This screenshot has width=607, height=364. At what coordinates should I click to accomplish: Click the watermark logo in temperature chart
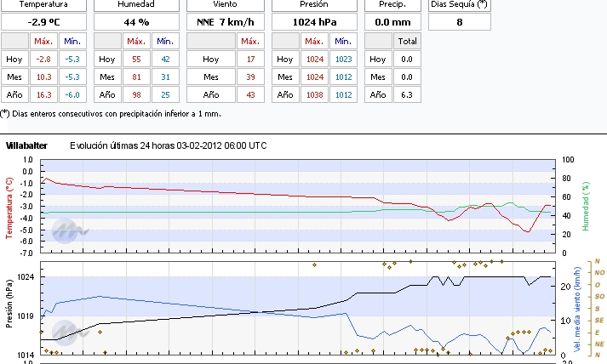pos(65,228)
